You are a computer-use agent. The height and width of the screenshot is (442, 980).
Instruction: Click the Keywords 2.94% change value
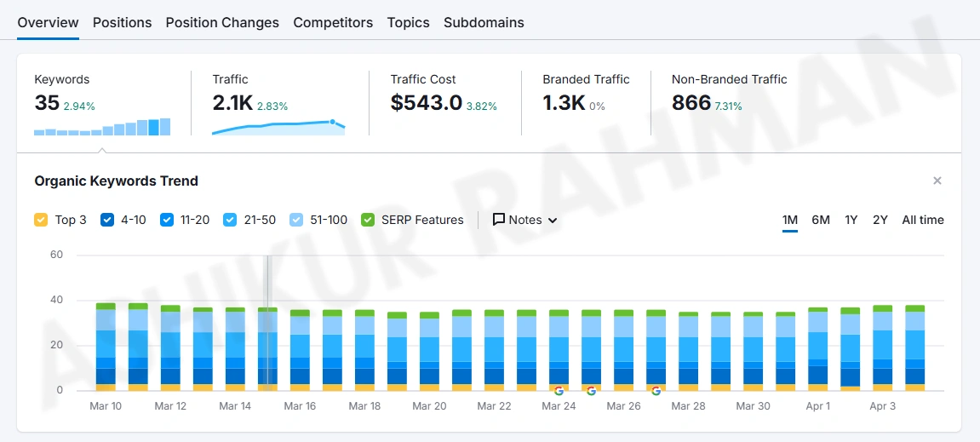pyautogui.click(x=79, y=106)
